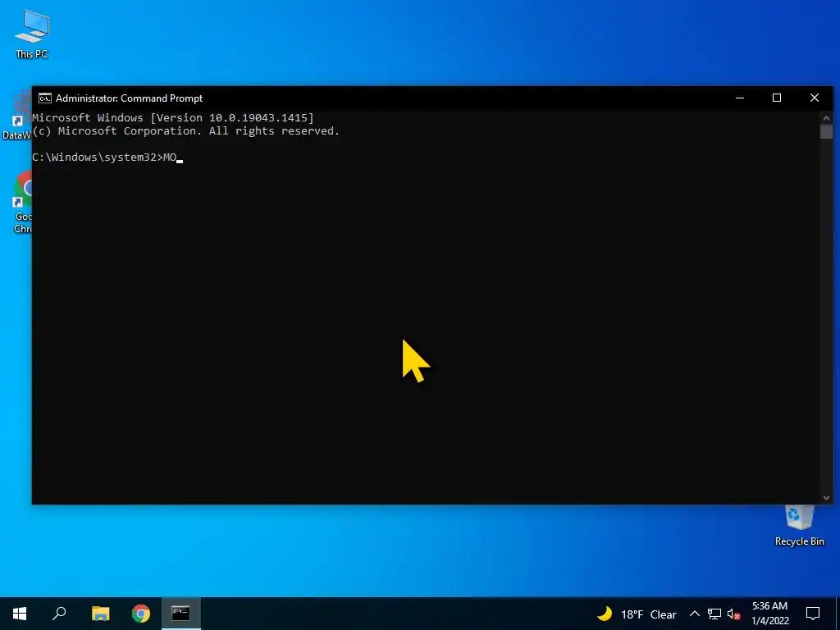The width and height of the screenshot is (840, 630).
Task: Launch Google Chrome from the taskbar
Action: [141, 614]
